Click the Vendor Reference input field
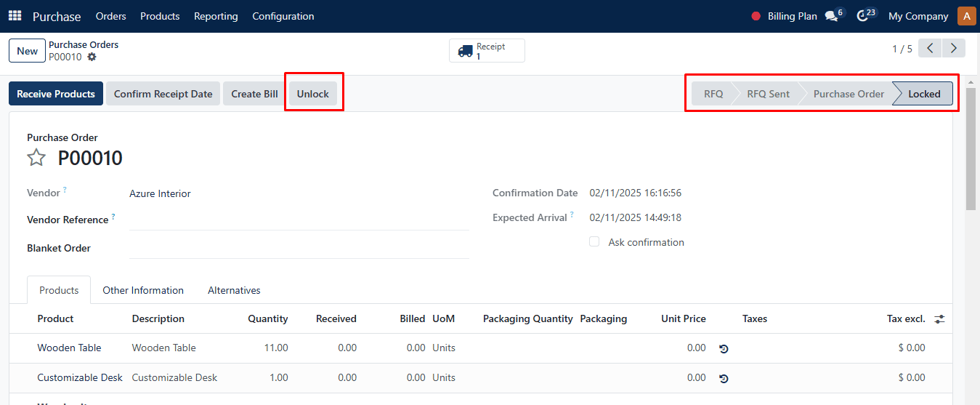Image resolution: width=980 pixels, height=405 pixels. (299, 219)
